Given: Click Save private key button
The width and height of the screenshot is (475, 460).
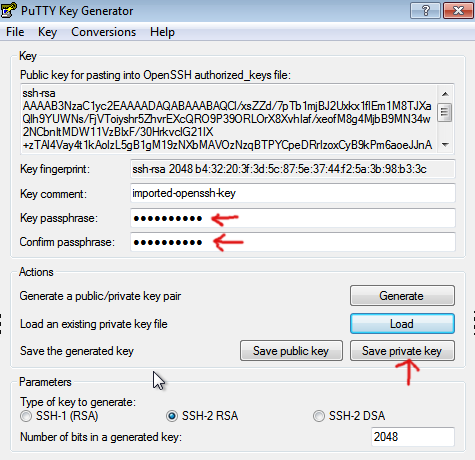Looking at the screenshot, I should [402, 351].
